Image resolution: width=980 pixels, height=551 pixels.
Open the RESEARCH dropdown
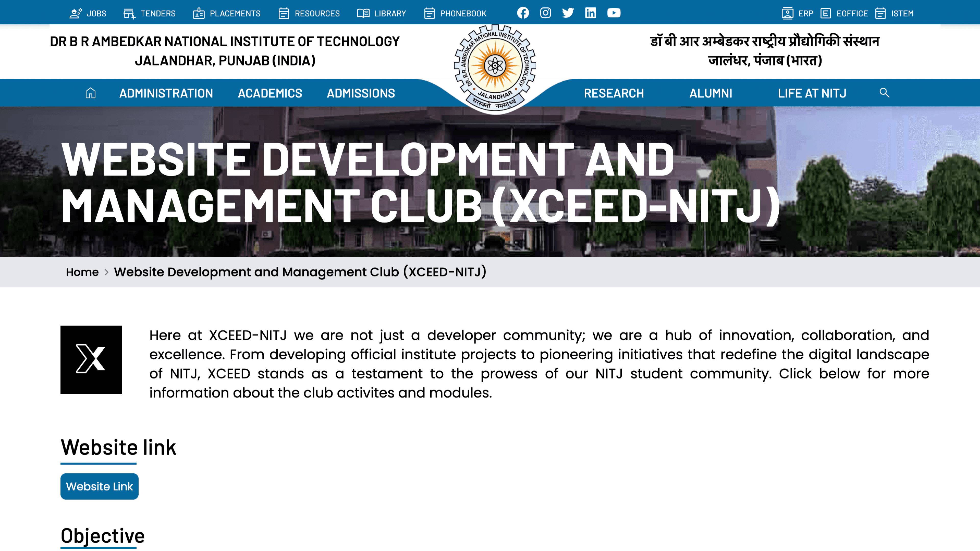point(614,93)
